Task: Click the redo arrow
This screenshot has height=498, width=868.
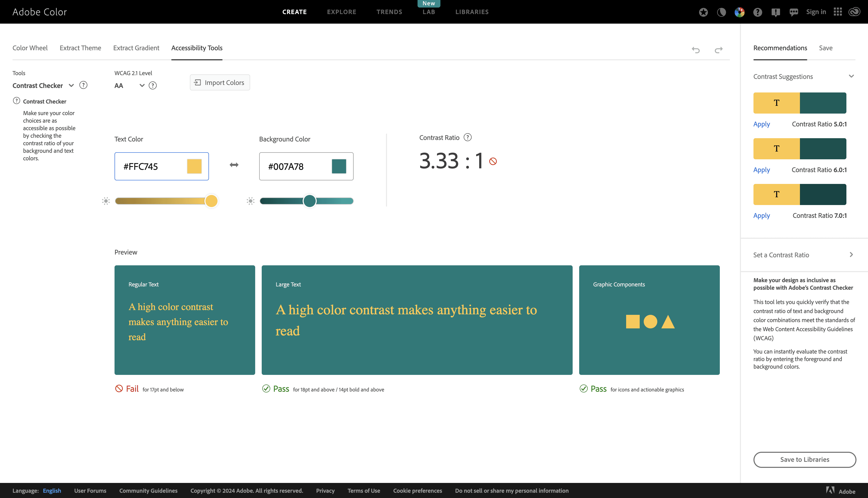Action: [719, 50]
